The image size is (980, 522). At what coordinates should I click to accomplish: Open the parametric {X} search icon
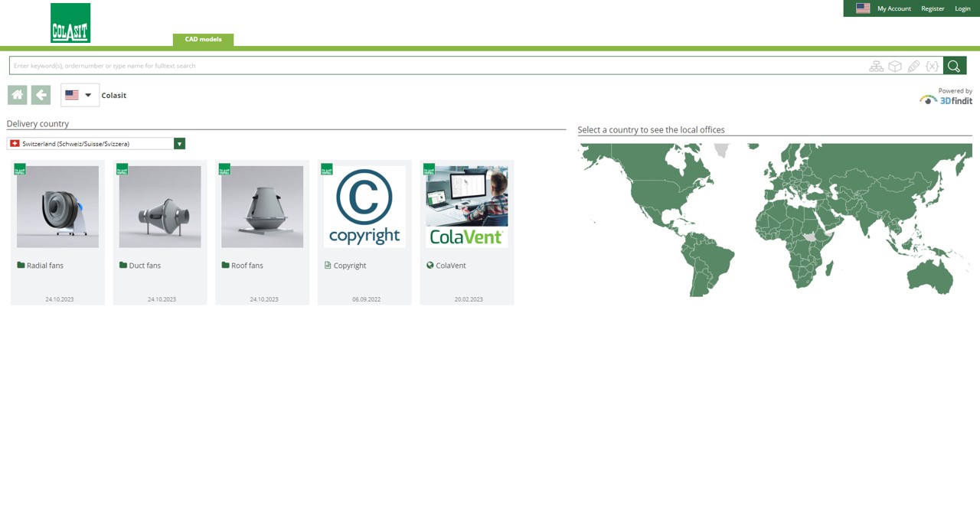click(x=932, y=66)
